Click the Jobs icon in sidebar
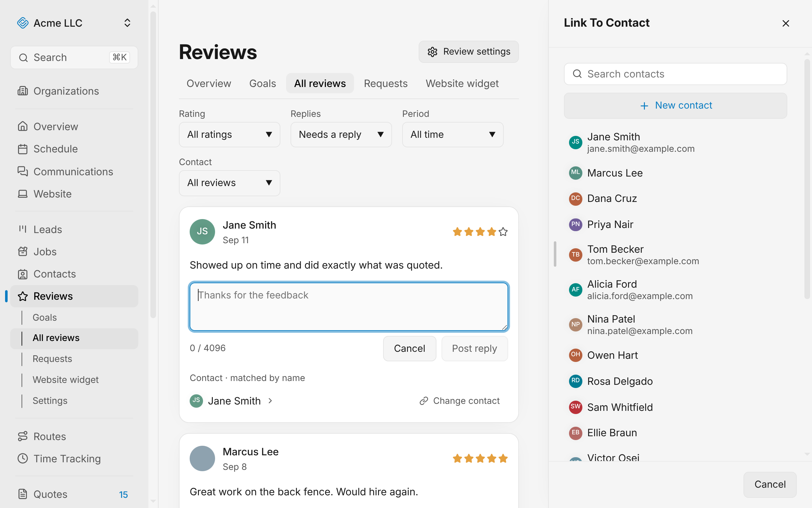The width and height of the screenshot is (812, 508). 23,252
